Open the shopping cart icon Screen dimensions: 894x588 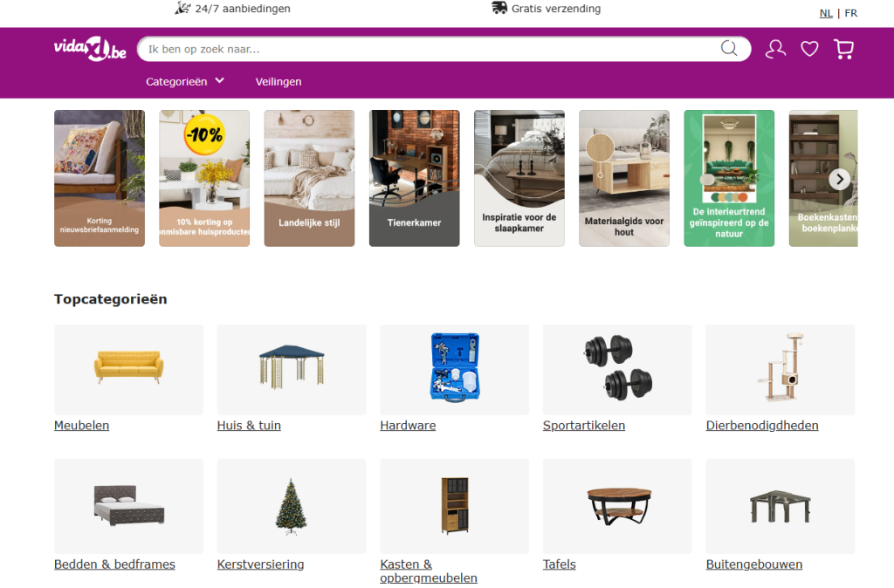[x=844, y=49]
